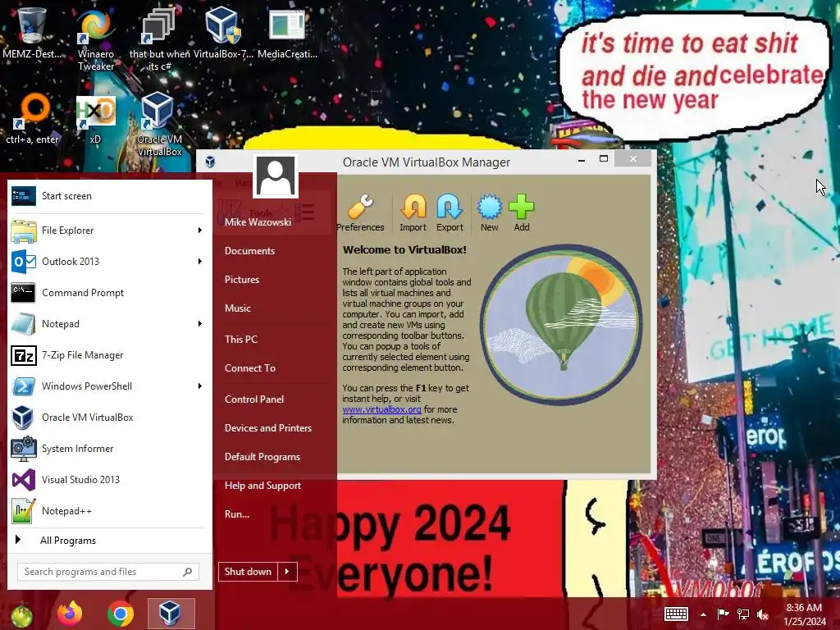The height and width of the screenshot is (630, 840).
Task: Open Documents from Start menu
Action: pyautogui.click(x=249, y=251)
